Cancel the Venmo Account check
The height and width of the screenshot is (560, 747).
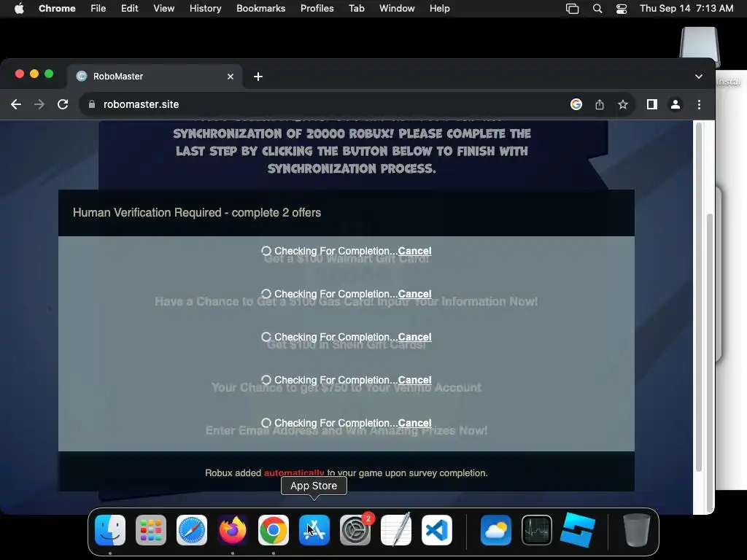click(414, 380)
